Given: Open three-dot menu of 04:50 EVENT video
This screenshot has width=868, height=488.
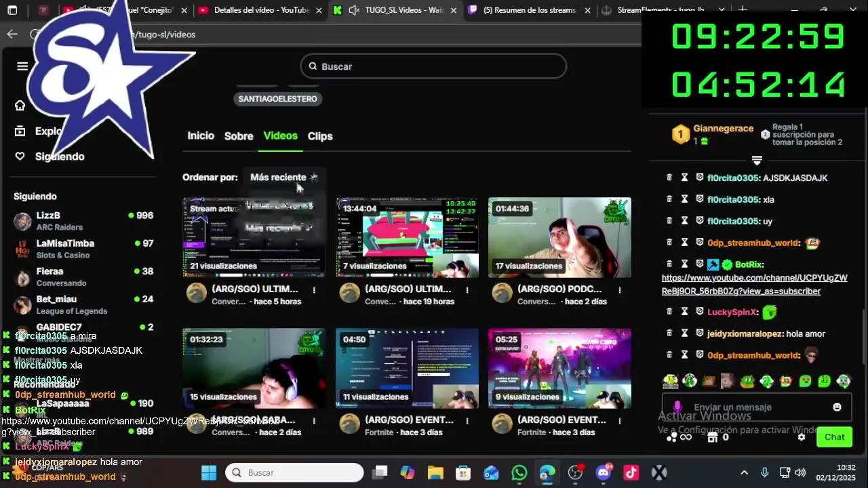Looking at the screenshot, I should (467, 420).
